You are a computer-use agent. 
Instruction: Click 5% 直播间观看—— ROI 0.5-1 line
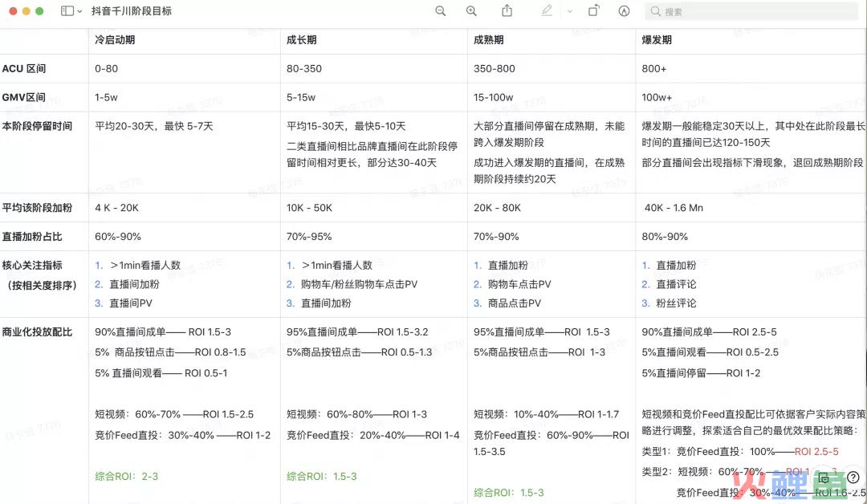(x=161, y=373)
